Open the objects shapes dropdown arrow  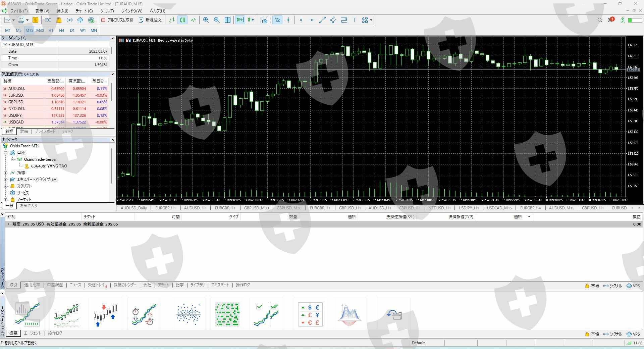(x=371, y=20)
